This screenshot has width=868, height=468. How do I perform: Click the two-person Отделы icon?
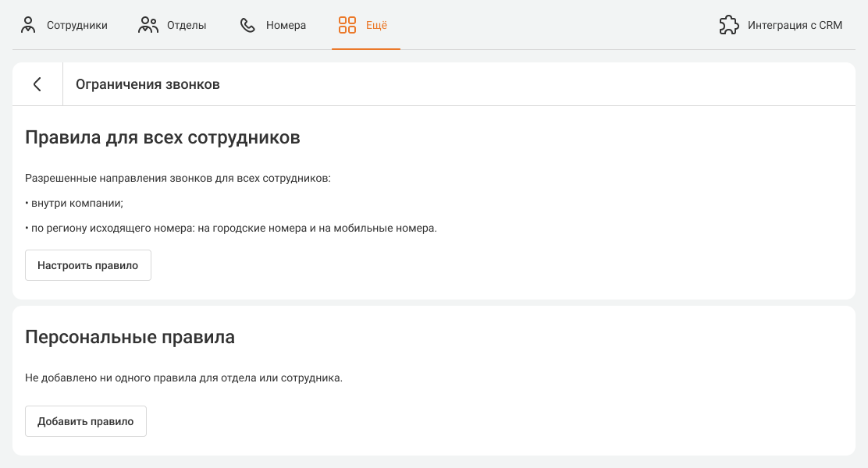click(148, 25)
